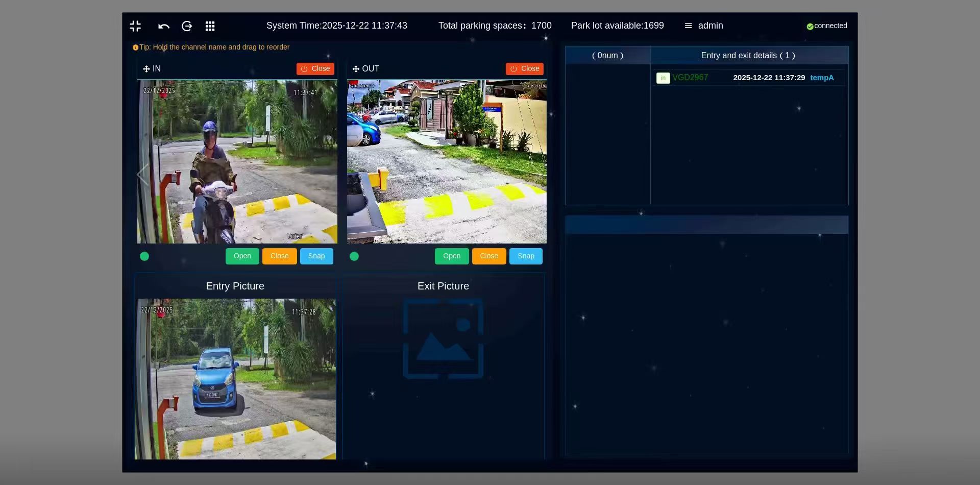Open the admin hamburger menu icon
Image resolution: width=980 pixels, height=485 pixels.
pos(688,26)
